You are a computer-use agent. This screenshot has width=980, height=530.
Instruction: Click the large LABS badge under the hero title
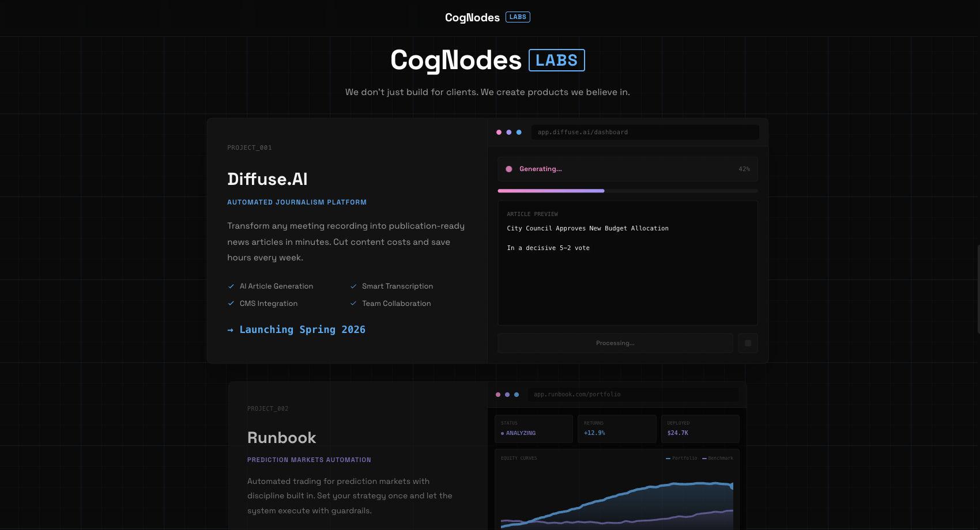(556, 60)
